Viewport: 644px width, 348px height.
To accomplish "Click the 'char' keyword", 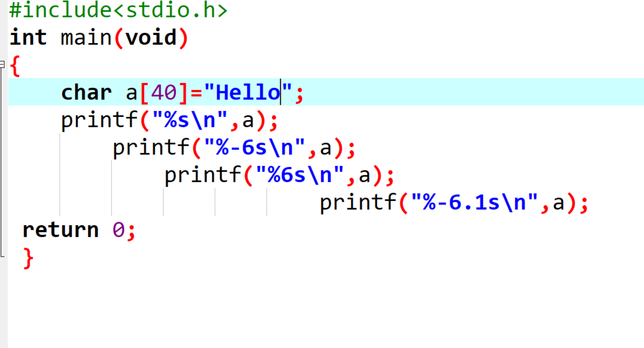I will pyautogui.click(x=86, y=93).
